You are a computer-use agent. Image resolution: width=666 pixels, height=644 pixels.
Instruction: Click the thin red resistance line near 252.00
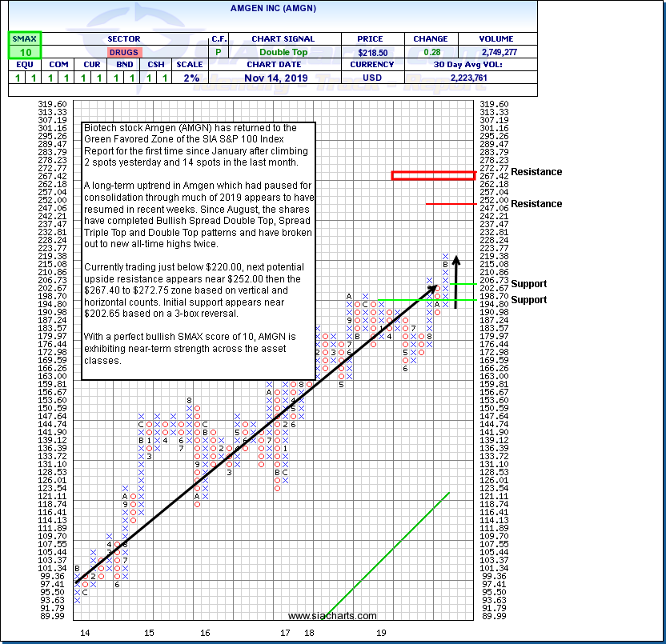[x=450, y=203]
